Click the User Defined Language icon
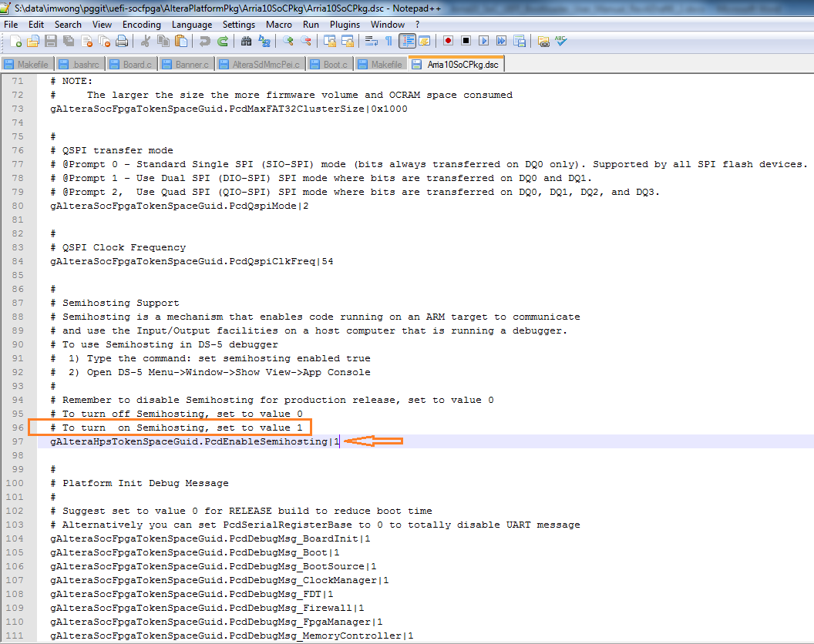Image resolution: width=814 pixels, height=644 pixels. [425, 41]
